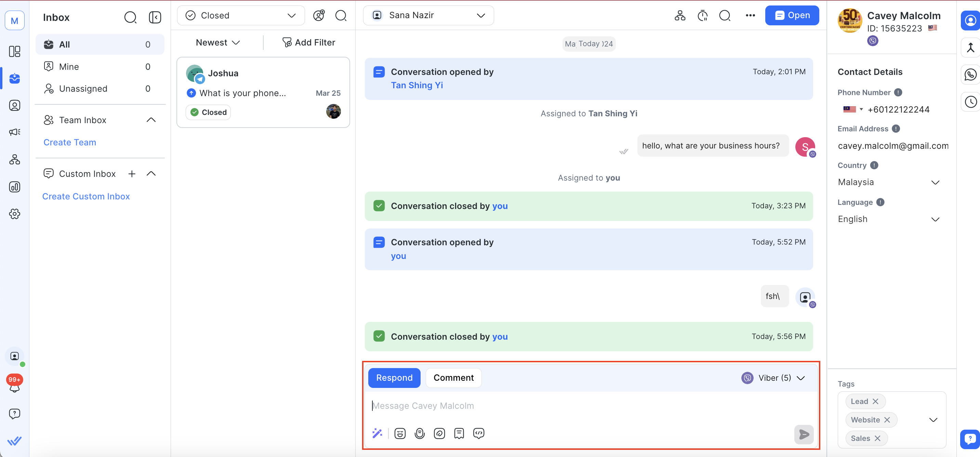Click the Create Custom Inbox link
980x457 pixels.
(x=86, y=196)
